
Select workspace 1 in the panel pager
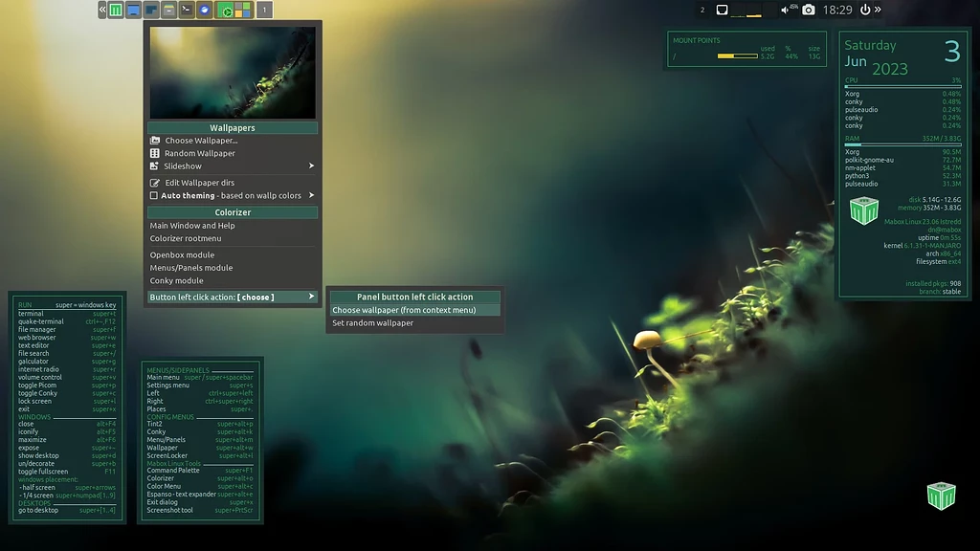(265, 9)
